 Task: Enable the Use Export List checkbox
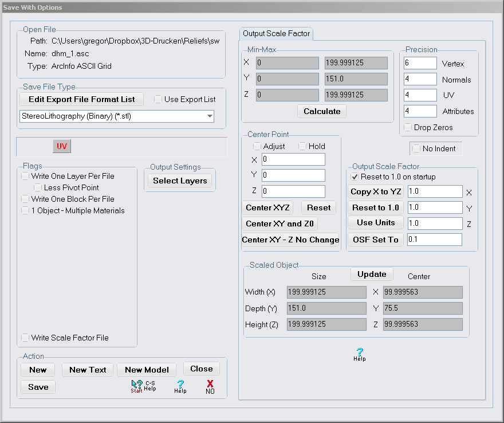click(x=157, y=99)
